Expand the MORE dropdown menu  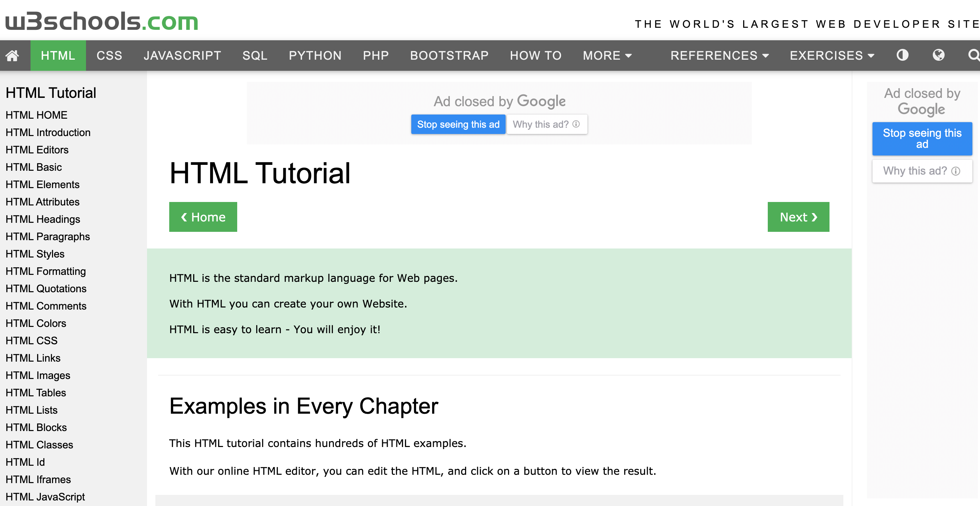pyautogui.click(x=607, y=56)
